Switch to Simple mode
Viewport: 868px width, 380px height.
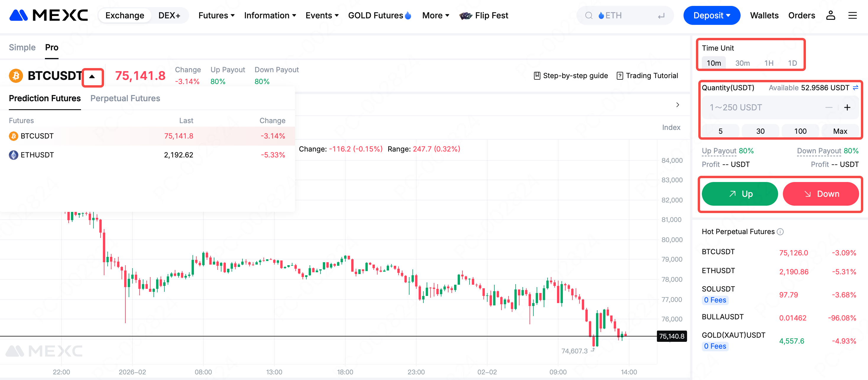[x=22, y=47]
